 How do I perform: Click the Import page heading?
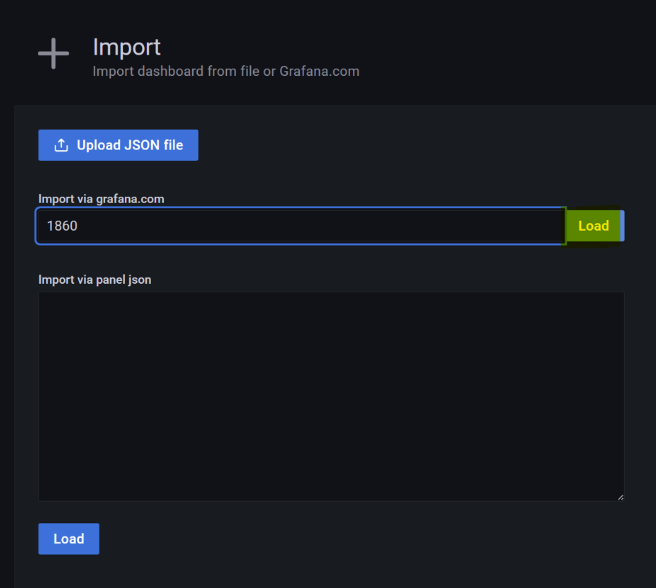(x=127, y=47)
